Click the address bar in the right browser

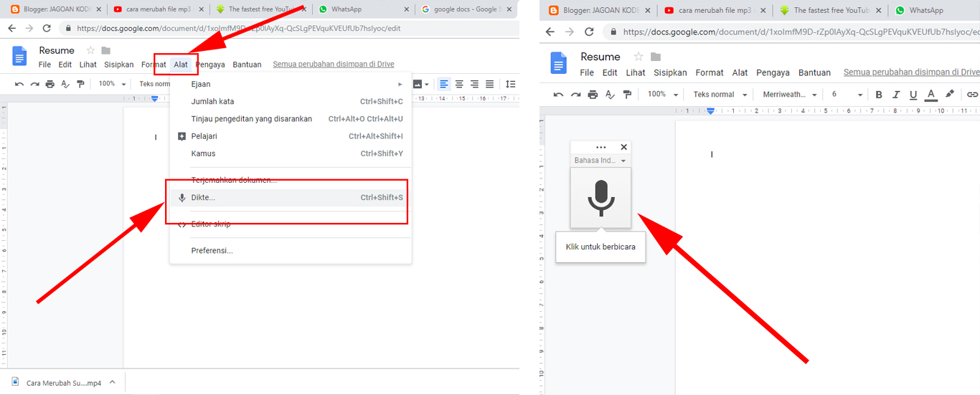click(792, 32)
